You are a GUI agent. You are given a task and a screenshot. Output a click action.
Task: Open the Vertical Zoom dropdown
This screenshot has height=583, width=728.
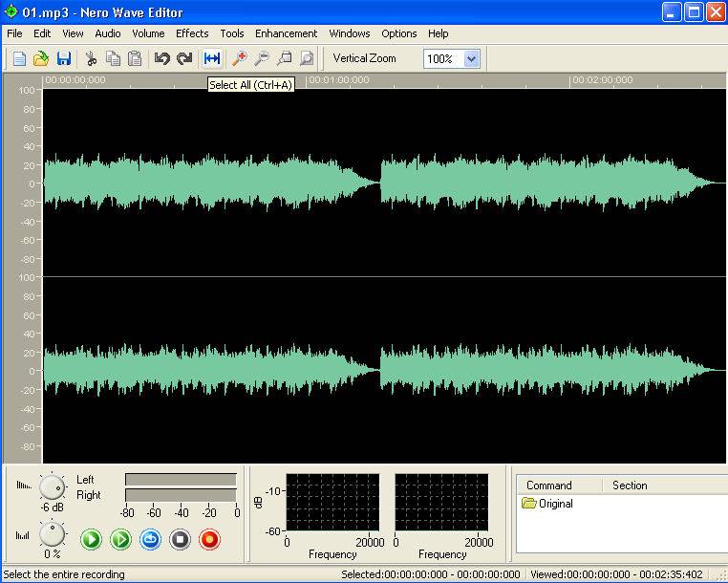[x=470, y=58]
